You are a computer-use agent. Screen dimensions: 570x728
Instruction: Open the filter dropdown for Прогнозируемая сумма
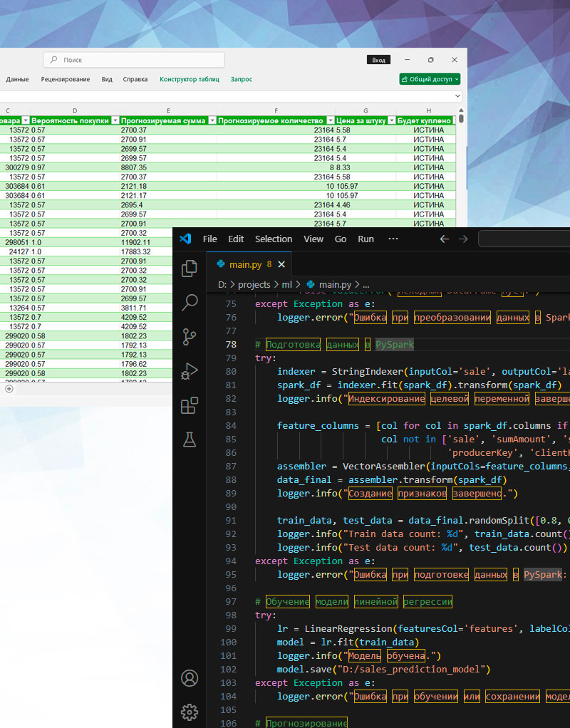[212, 120]
